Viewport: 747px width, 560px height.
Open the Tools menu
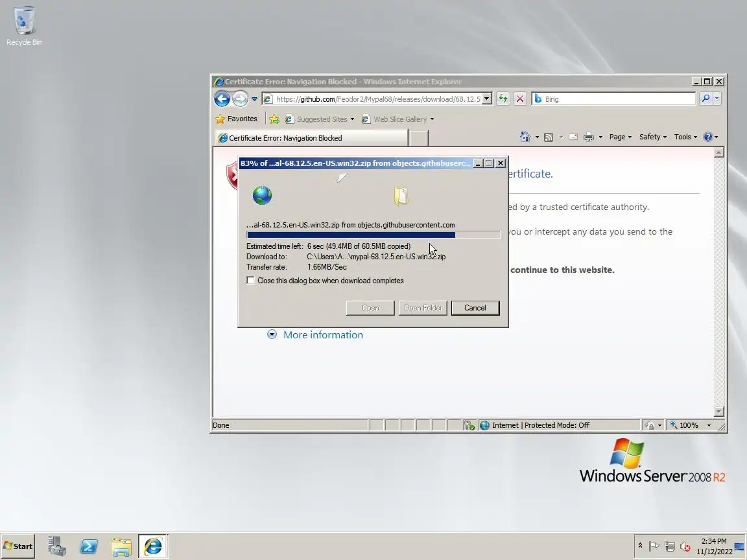click(x=685, y=137)
